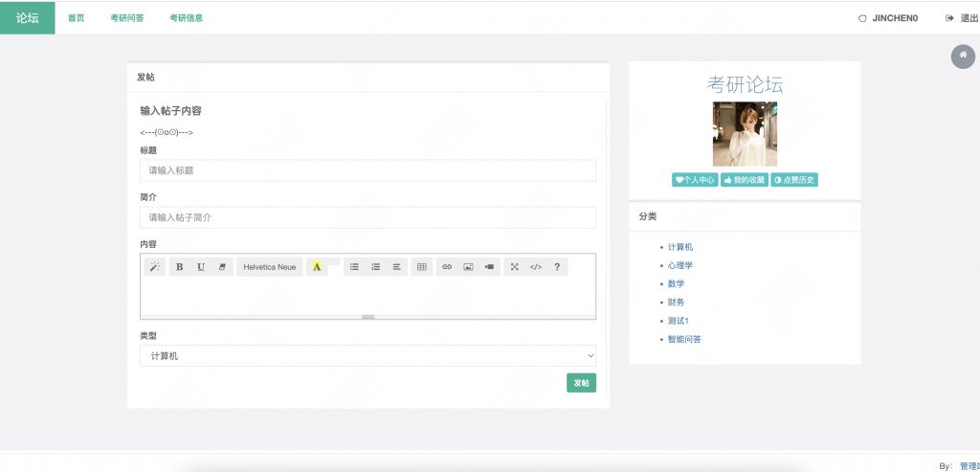Viewport: 980px width, 472px height.
Task: Expand the 类型 category select box
Action: 367,355
